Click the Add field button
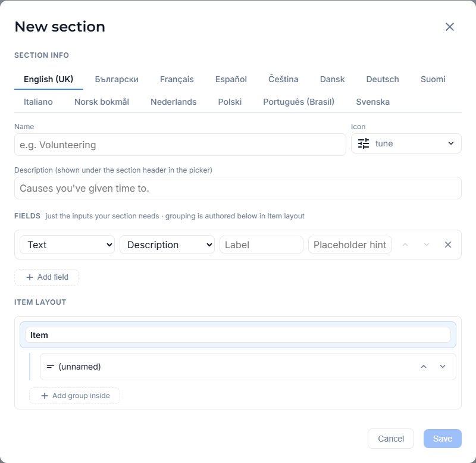 pos(46,277)
